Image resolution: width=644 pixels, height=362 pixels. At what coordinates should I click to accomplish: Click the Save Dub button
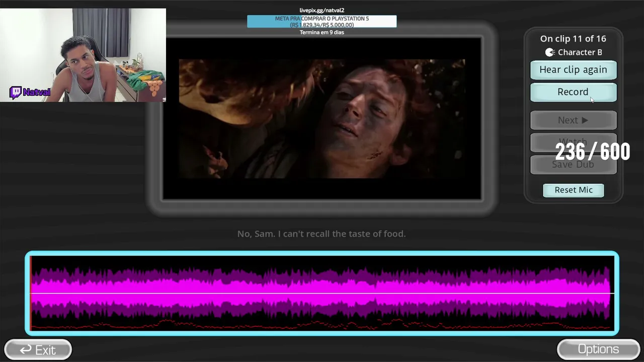coord(573,165)
